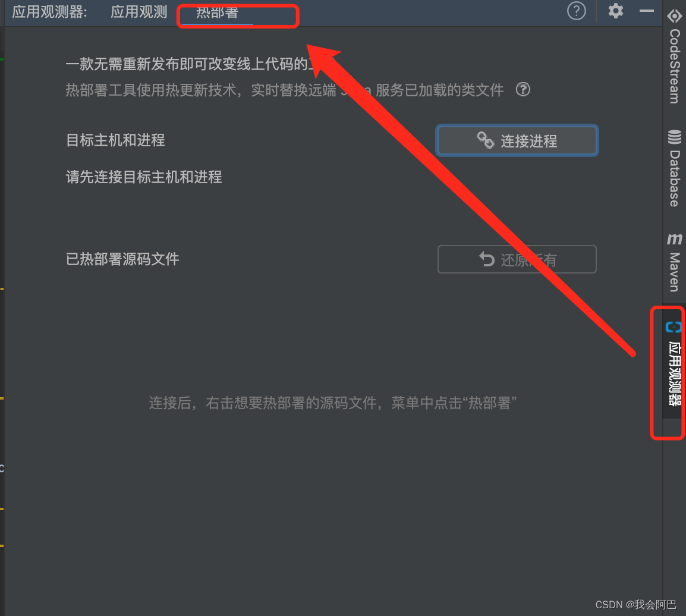Open the Database side panel

tap(674, 168)
